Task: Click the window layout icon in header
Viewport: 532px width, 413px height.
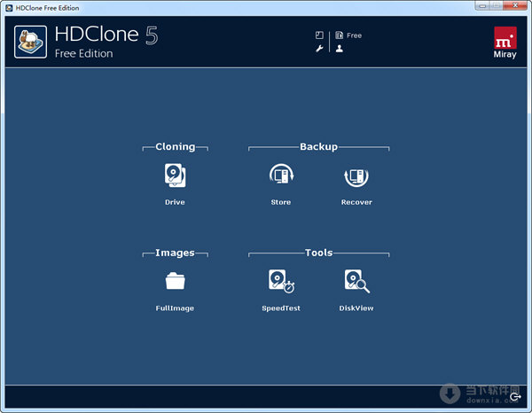Action: click(x=319, y=35)
